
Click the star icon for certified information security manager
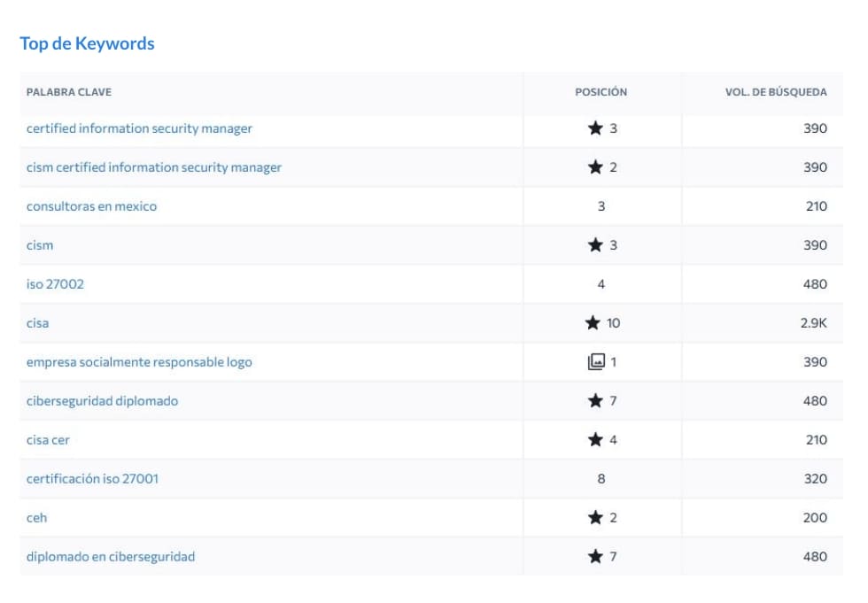click(x=595, y=128)
